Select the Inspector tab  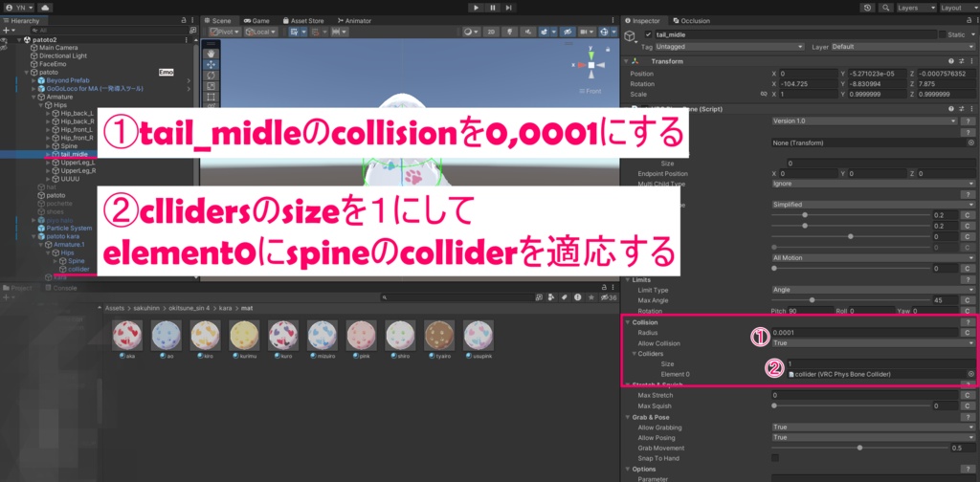point(646,21)
